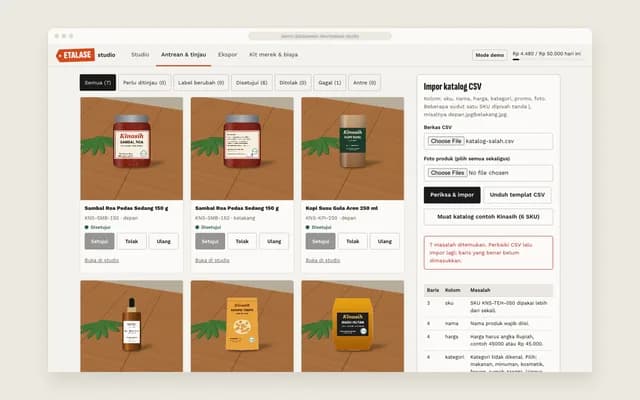Filter by Semua (7)

coord(98,82)
